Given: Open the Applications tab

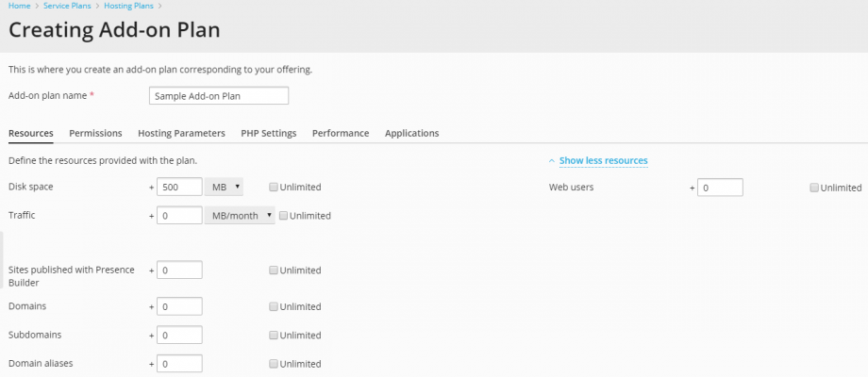Looking at the screenshot, I should coord(411,134).
